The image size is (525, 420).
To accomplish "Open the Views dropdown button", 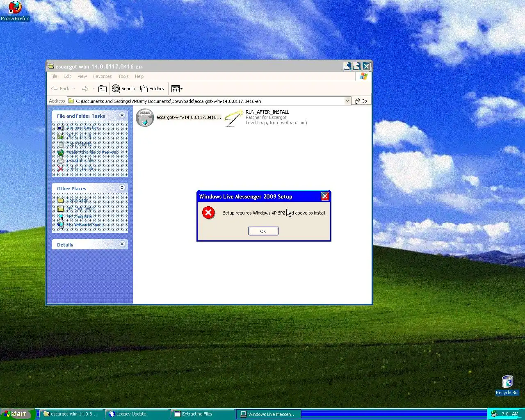I will [x=177, y=89].
